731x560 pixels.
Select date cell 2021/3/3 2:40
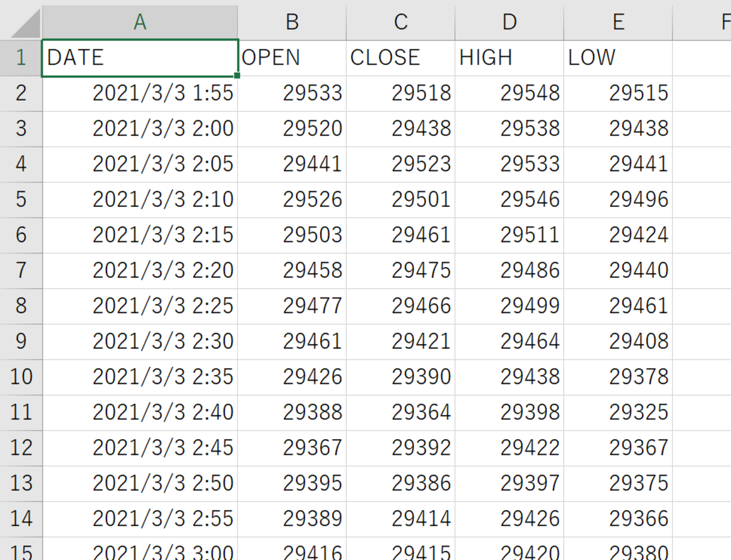pos(140,412)
